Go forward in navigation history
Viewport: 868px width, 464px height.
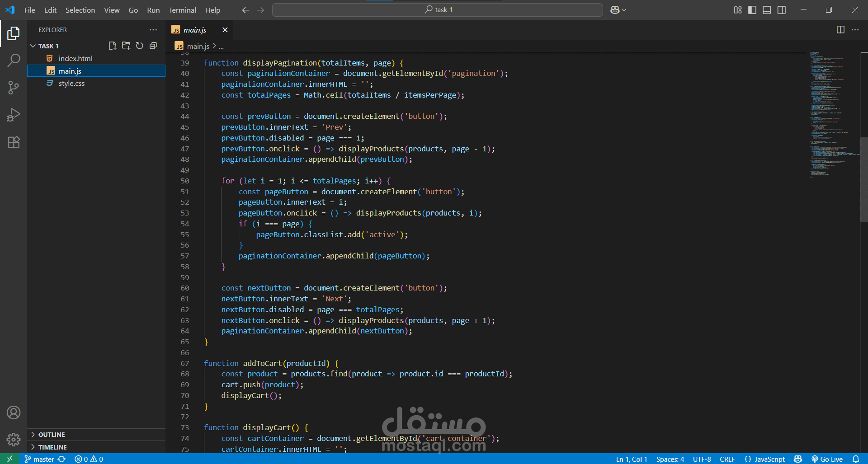pos(260,10)
